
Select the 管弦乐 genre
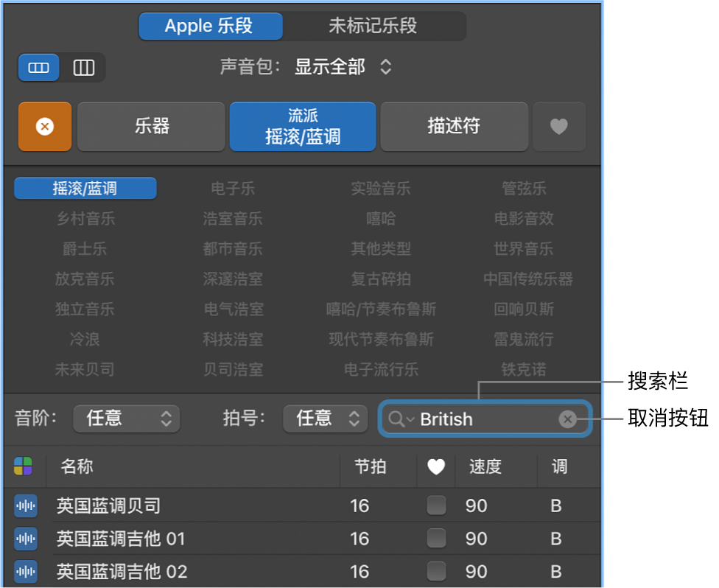click(x=524, y=189)
